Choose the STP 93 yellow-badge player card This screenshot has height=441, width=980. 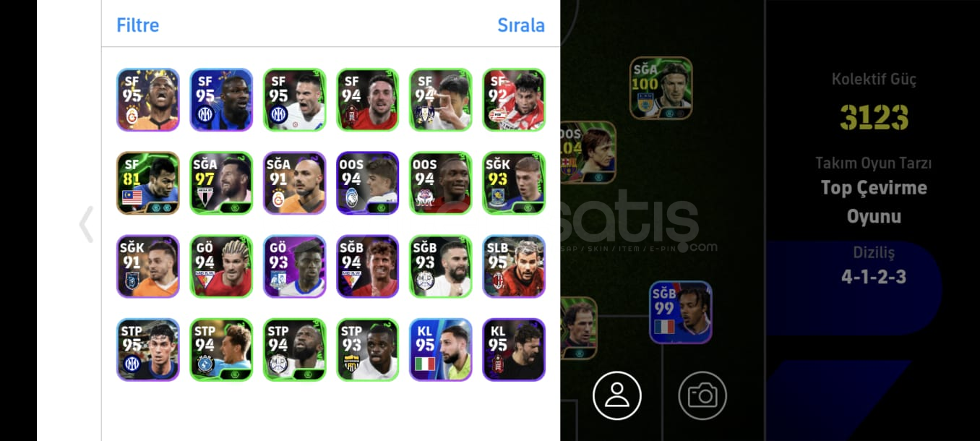click(368, 350)
